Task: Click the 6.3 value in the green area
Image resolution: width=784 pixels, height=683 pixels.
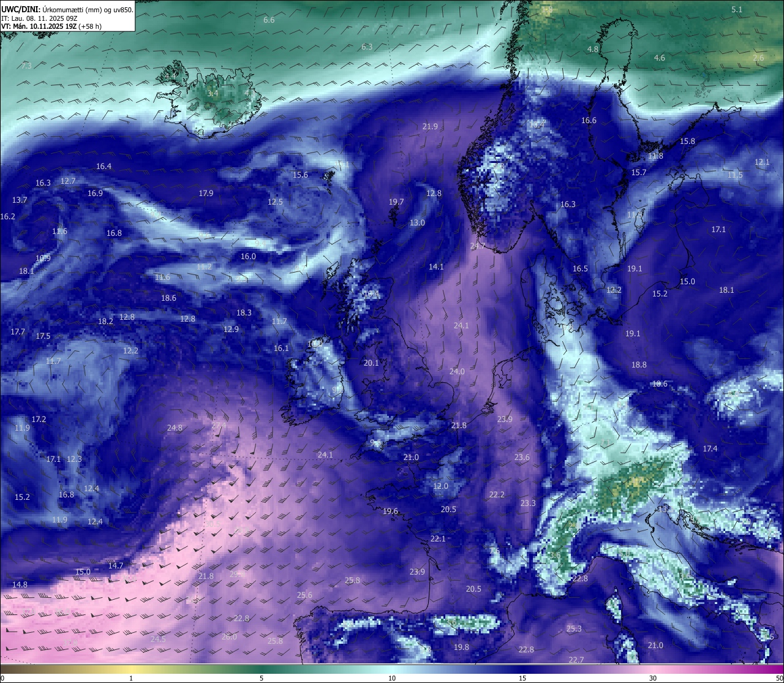Action: coord(367,47)
